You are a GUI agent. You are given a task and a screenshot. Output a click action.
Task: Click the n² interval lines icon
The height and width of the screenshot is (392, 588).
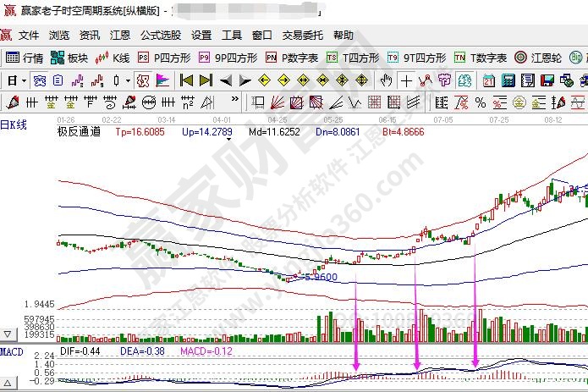[x=188, y=102]
